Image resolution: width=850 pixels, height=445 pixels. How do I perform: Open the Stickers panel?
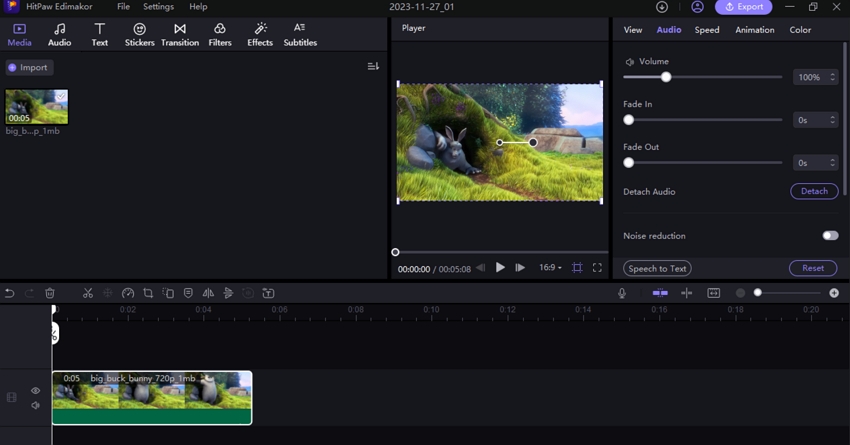point(139,35)
